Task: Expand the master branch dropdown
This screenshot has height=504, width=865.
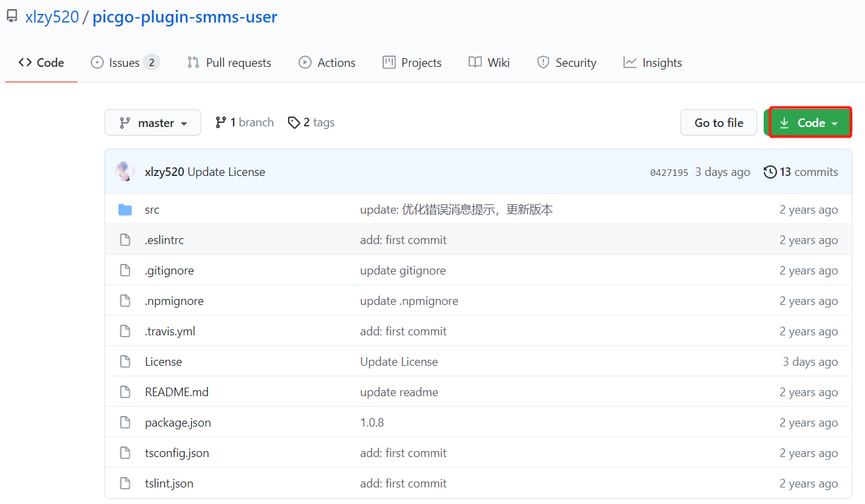Action: (x=153, y=122)
